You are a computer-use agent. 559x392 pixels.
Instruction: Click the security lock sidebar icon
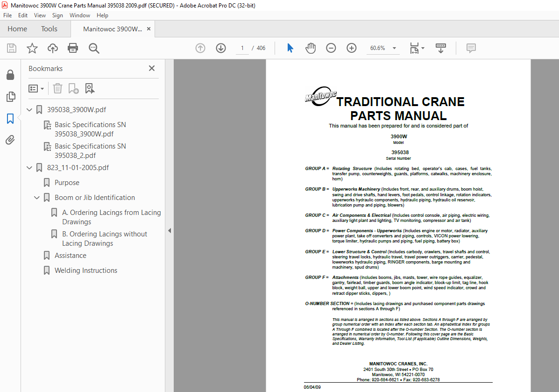tap(10, 75)
